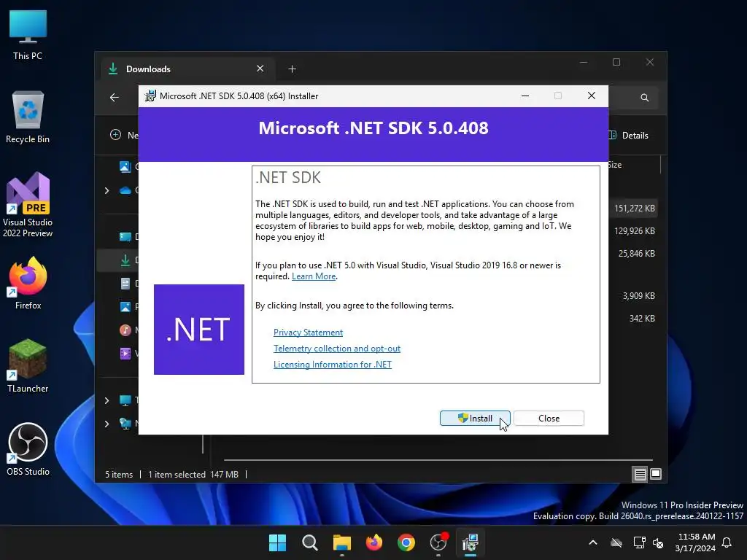Switch to OBS Studio in the taskbar
Image resolution: width=747 pixels, height=560 pixels.
pyautogui.click(x=438, y=542)
